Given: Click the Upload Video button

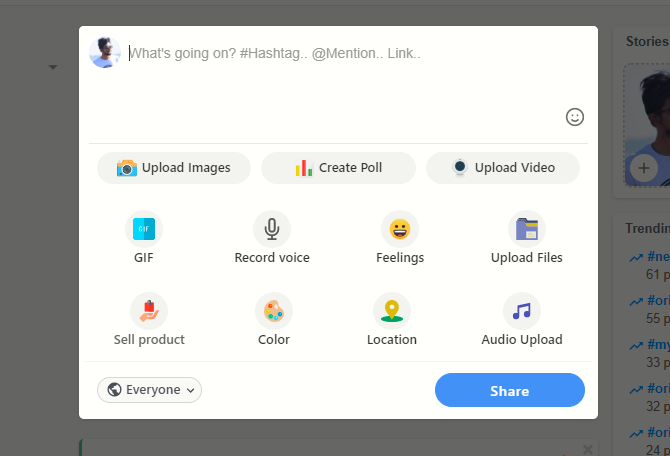Looking at the screenshot, I should (503, 168).
